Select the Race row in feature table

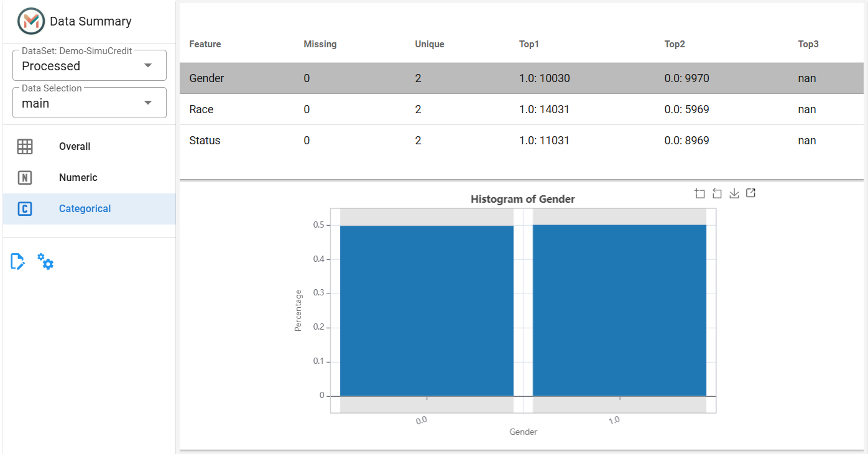tap(522, 109)
